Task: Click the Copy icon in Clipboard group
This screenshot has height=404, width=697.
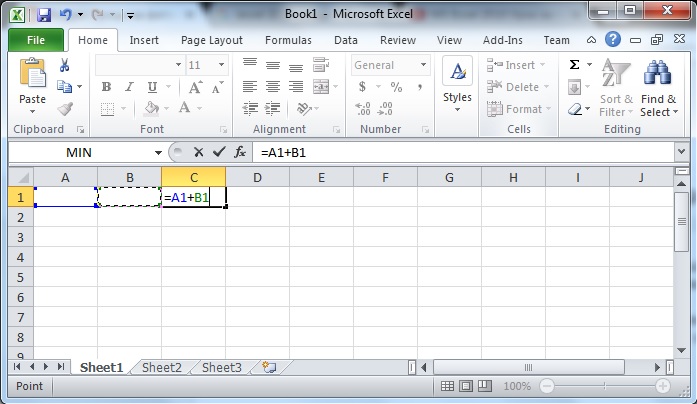Action: tap(65, 86)
